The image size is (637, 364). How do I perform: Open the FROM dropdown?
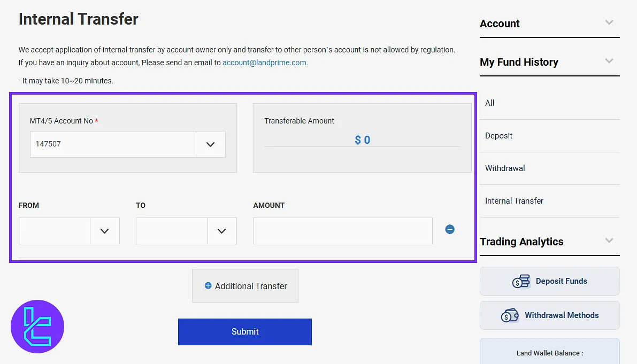104,231
